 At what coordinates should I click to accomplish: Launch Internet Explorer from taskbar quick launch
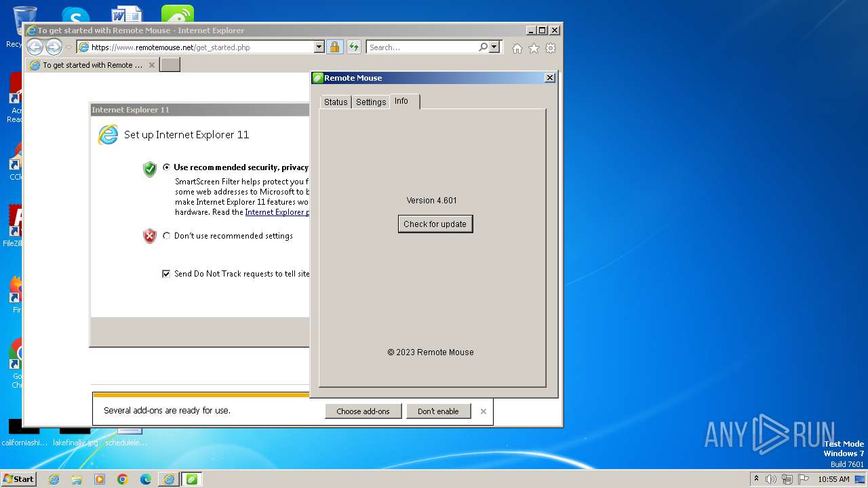[54, 479]
